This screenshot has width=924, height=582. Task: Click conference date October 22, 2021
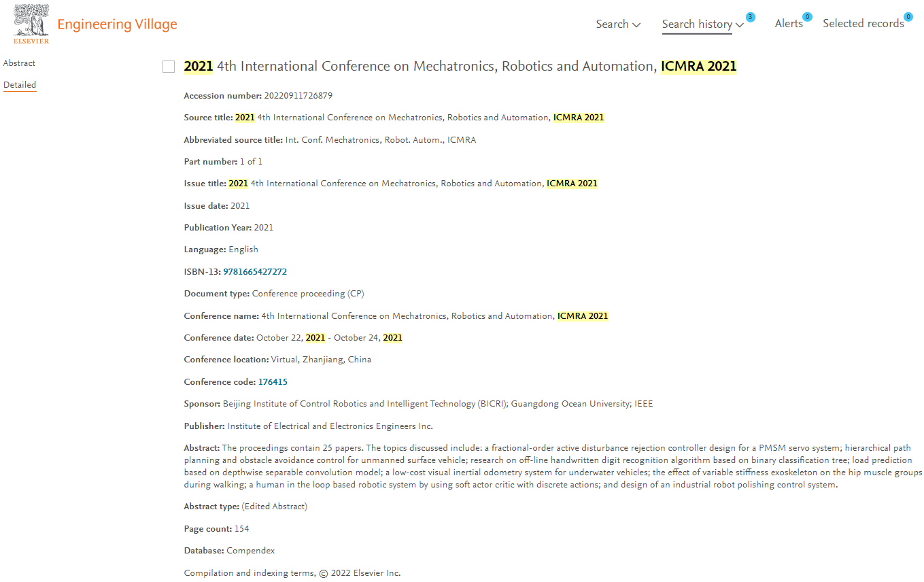pyautogui.click(x=291, y=338)
